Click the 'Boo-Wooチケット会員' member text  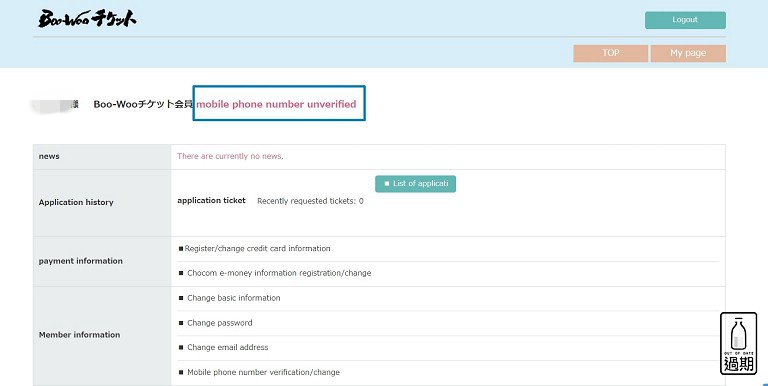point(143,104)
